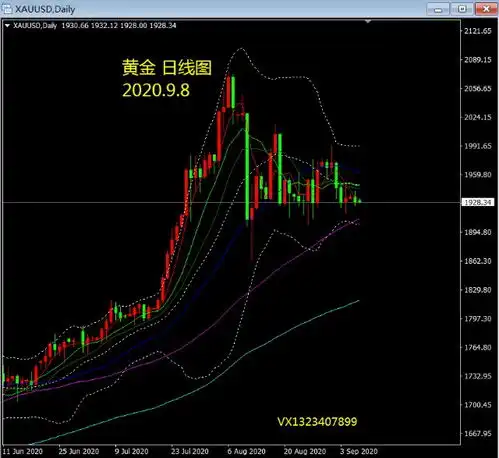
Task: Minimize the XAUUSD chart window
Action: (438, 9)
